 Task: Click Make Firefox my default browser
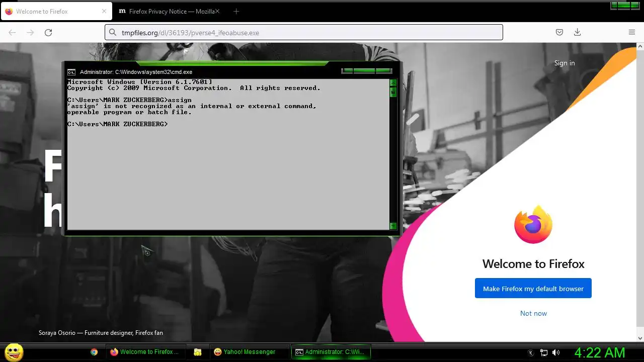click(x=533, y=288)
